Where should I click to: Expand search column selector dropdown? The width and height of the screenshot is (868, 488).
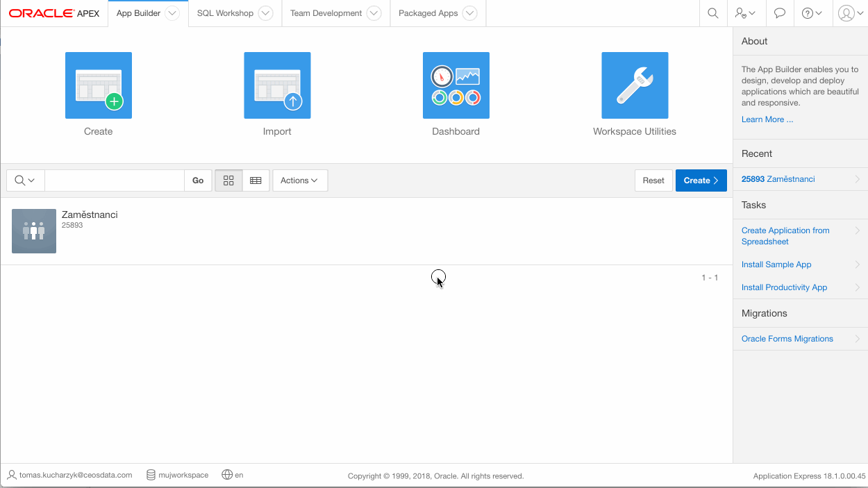point(25,180)
